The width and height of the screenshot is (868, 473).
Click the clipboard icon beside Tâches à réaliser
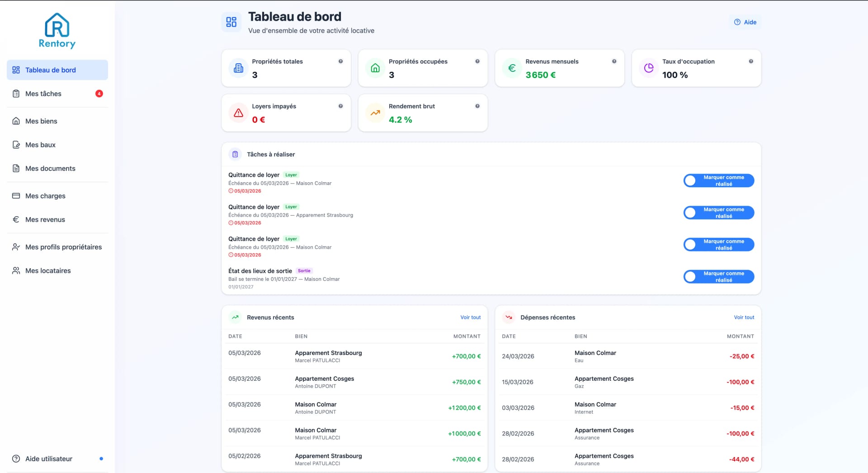pos(235,154)
